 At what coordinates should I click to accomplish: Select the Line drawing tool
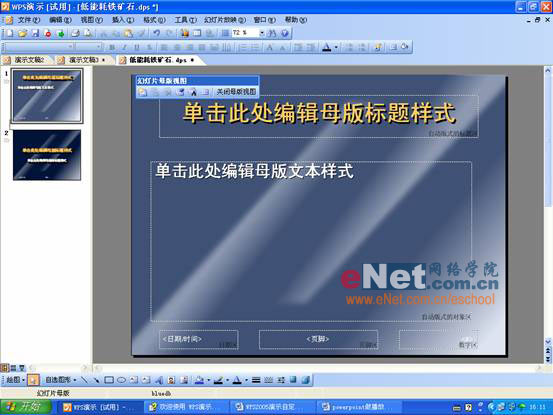pyautogui.click(x=84, y=380)
